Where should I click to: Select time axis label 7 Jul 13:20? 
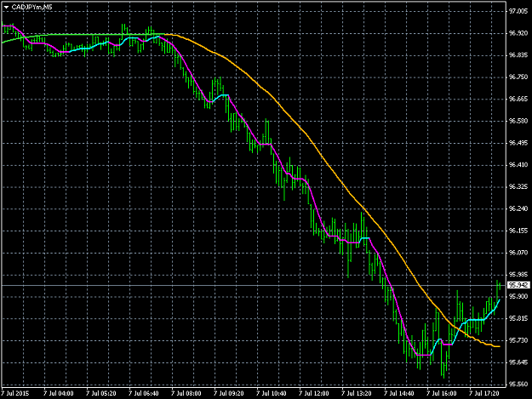click(x=357, y=394)
